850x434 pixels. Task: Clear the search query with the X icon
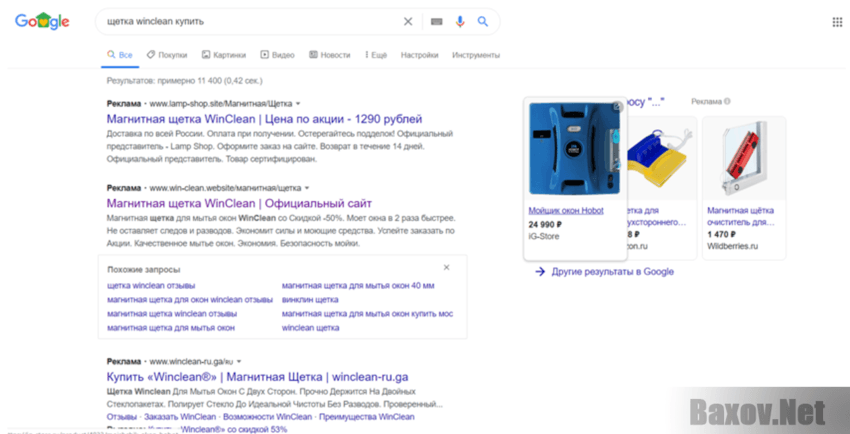[x=408, y=22]
